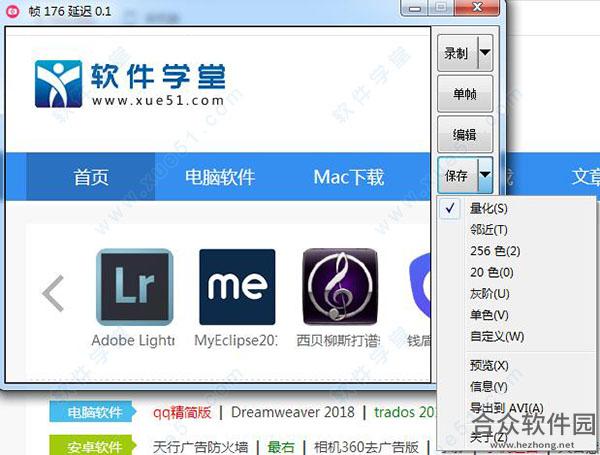Open the 电脑软件 navigation tab
The width and height of the screenshot is (600, 455).
220,177
